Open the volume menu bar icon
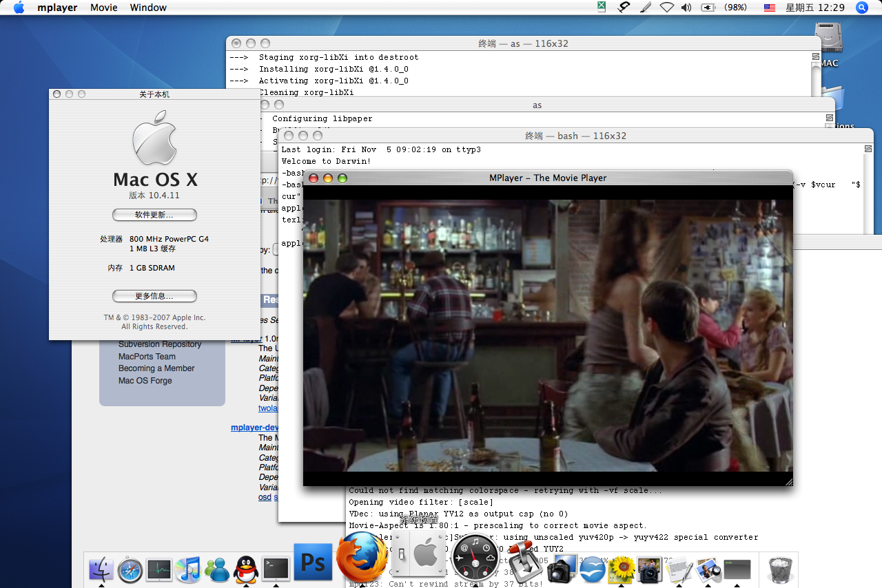The image size is (882, 588). pyautogui.click(x=686, y=8)
